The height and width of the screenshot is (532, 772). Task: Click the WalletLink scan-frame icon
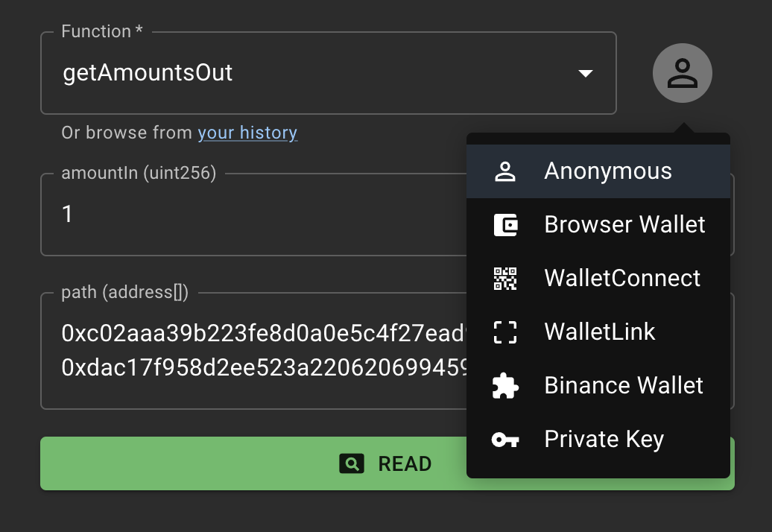tap(505, 332)
